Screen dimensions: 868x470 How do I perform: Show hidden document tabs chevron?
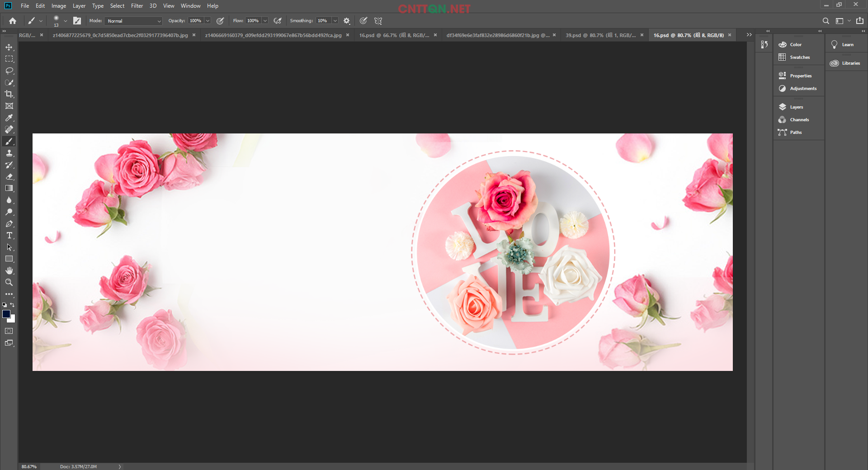tap(749, 35)
